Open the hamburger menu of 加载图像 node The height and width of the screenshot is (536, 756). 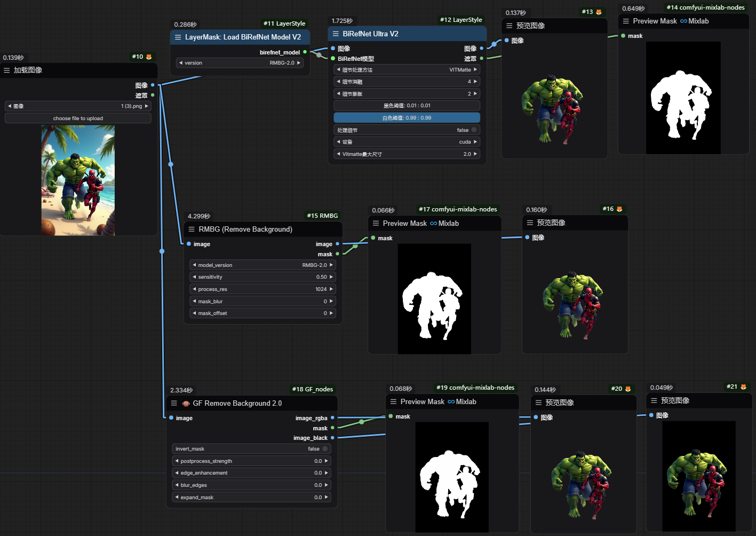[x=7, y=70]
